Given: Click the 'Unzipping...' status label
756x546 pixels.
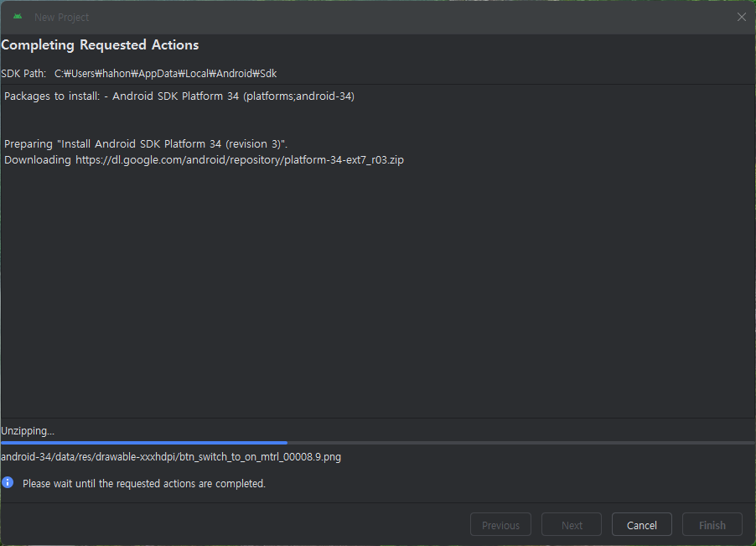Looking at the screenshot, I should (28, 431).
